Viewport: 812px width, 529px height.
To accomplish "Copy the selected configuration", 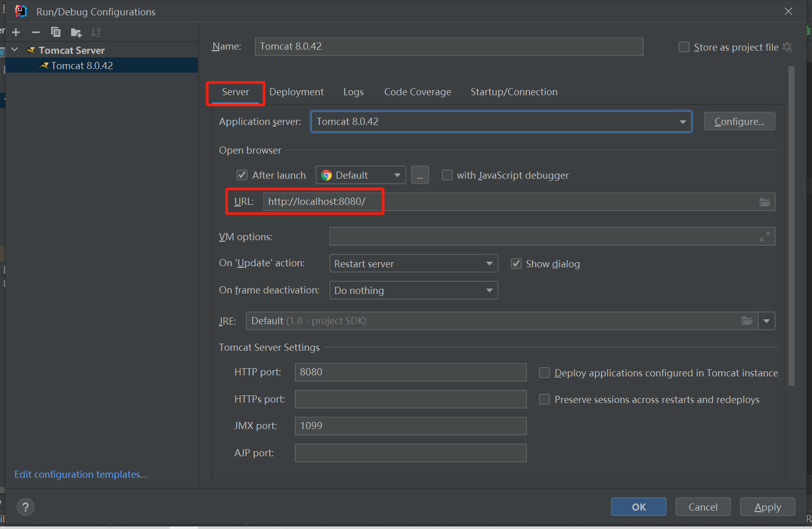I will click(56, 32).
